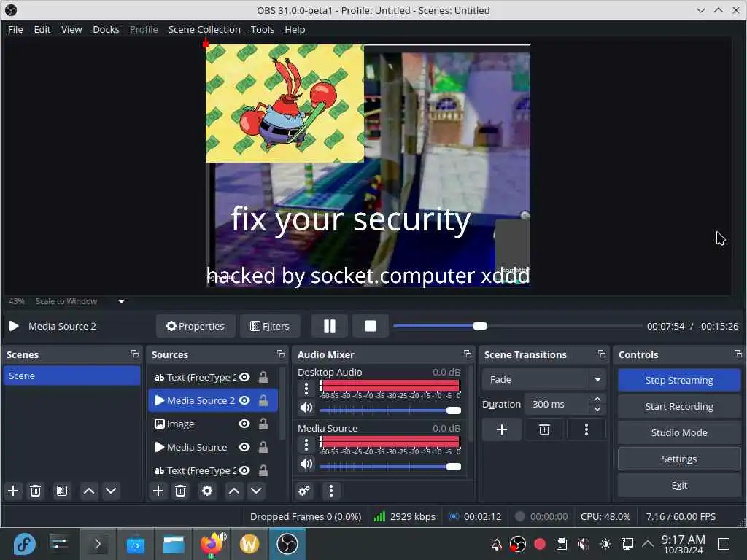Mute Media Source audio speaker icon

306,464
